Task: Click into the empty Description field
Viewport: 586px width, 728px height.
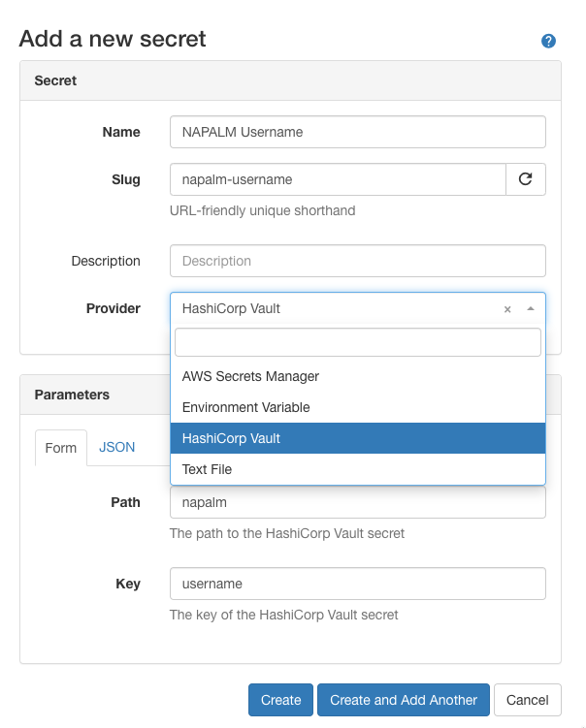Action: [358, 261]
